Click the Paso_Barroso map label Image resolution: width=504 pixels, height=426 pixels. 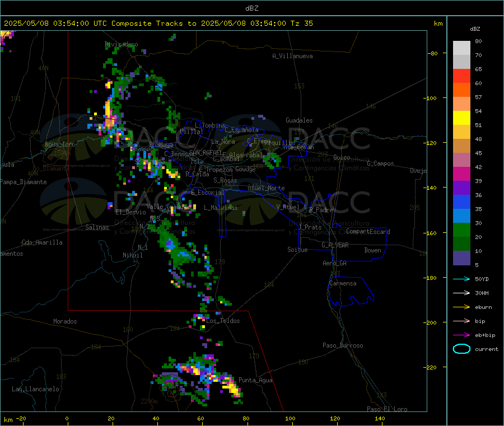click(343, 346)
